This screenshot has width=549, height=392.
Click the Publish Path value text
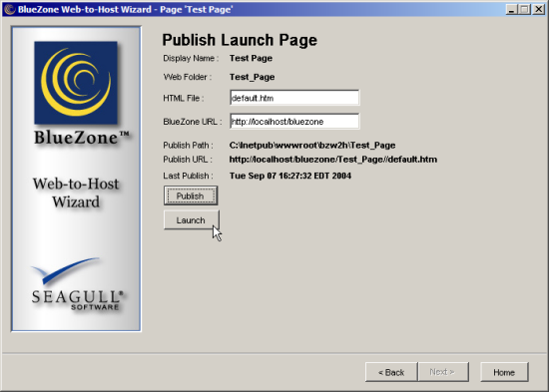click(312, 146)
